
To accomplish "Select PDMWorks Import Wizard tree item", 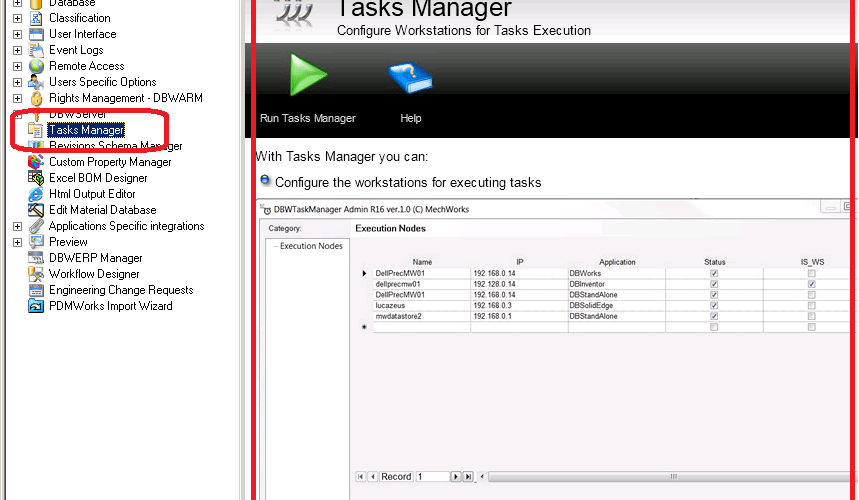I will [x=111, y=306].
